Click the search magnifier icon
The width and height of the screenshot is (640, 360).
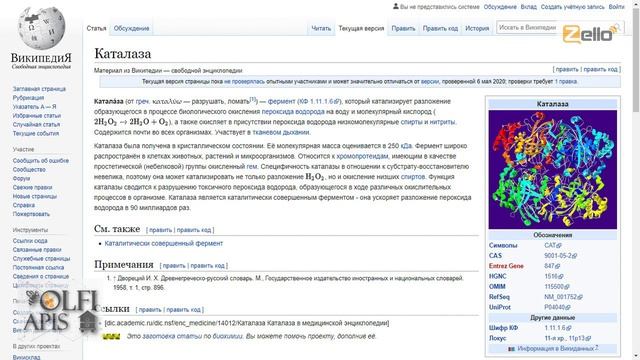point(617,27)
